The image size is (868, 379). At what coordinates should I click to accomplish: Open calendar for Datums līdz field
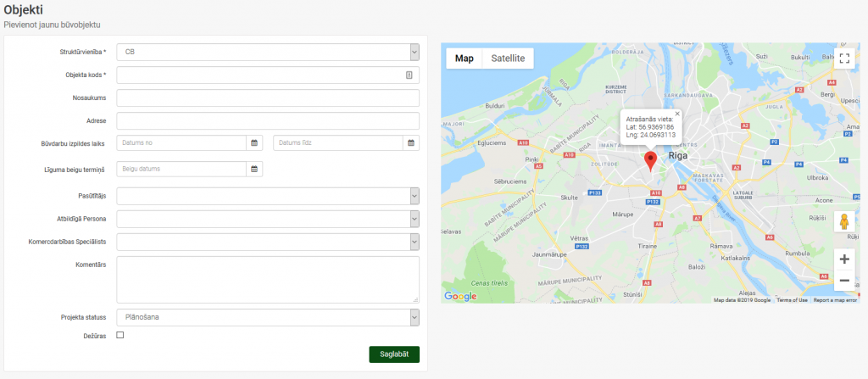click(411, 143)
